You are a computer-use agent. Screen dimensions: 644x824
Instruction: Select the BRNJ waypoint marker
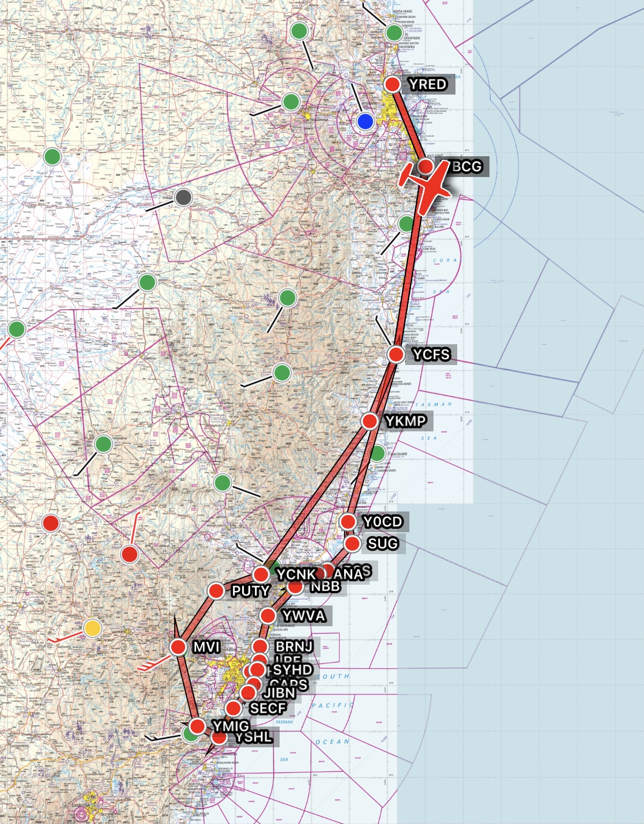pyautogui.click(x=260, y=646)
